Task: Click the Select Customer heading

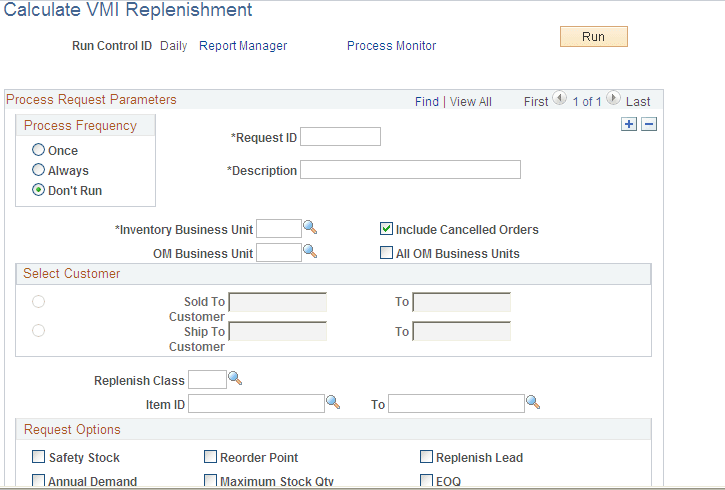Action: pyautogui.click(x=72, y=273)
